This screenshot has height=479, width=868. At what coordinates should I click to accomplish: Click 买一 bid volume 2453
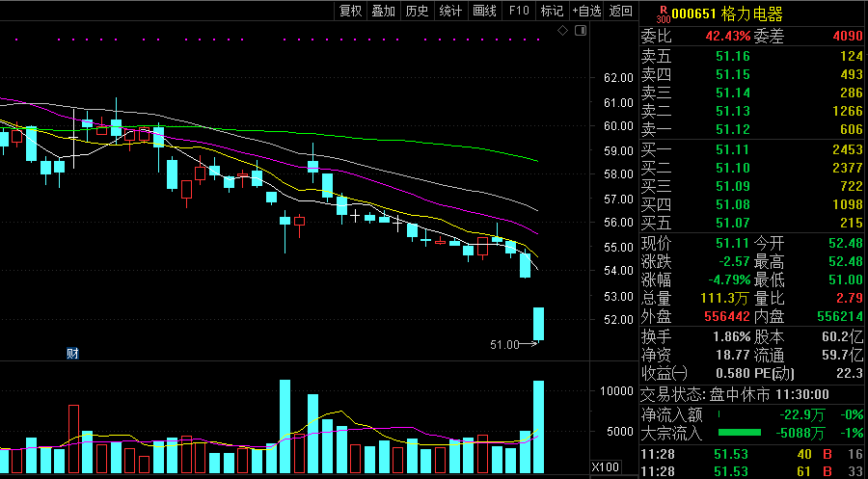click(848, 149)
